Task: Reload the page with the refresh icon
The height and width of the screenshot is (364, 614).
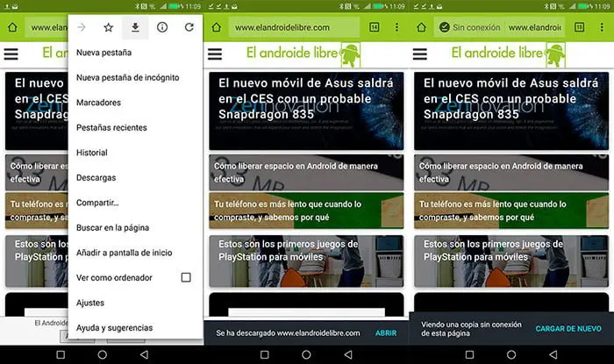Action: (x=189, y=27)
